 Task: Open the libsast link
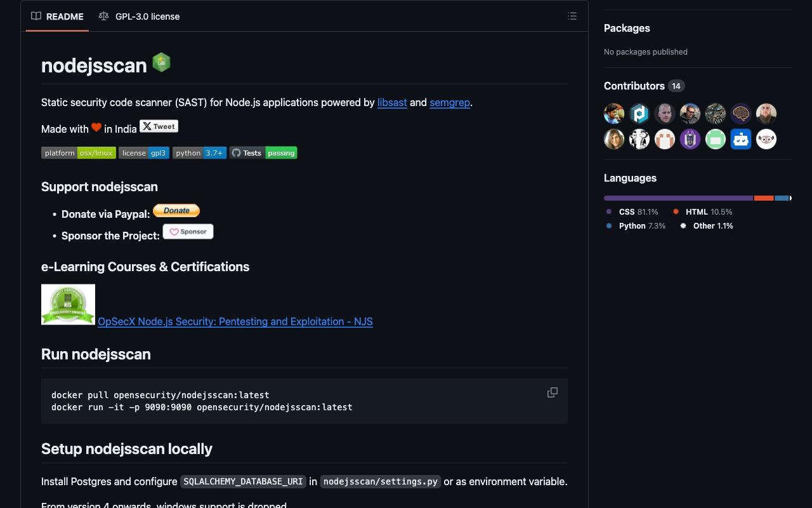(392, 102)
